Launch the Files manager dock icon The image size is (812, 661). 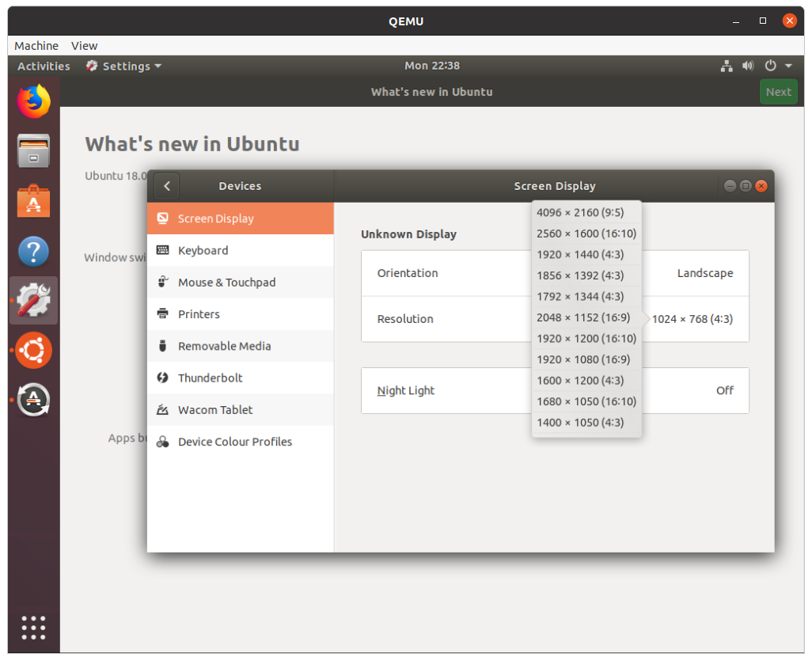click(33, 150)
